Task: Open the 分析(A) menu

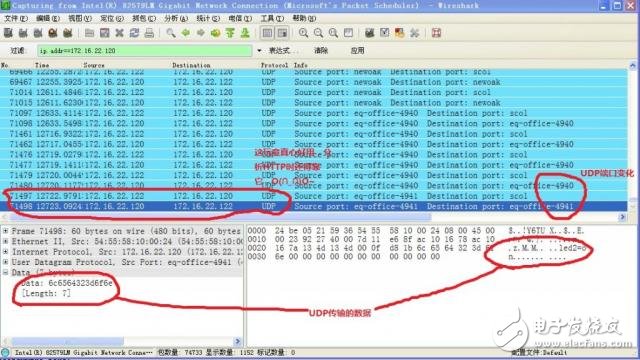Action: [x=176, y=18]
